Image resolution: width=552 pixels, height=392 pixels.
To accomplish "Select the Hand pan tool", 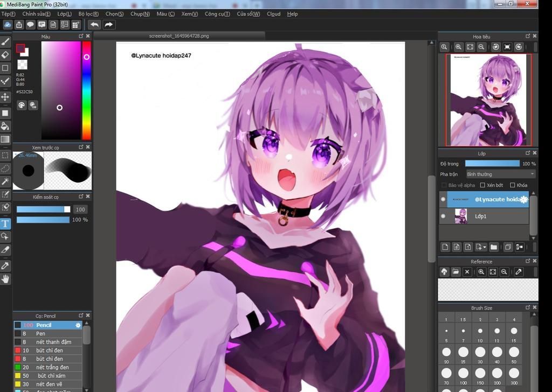I will click(5, 279).
